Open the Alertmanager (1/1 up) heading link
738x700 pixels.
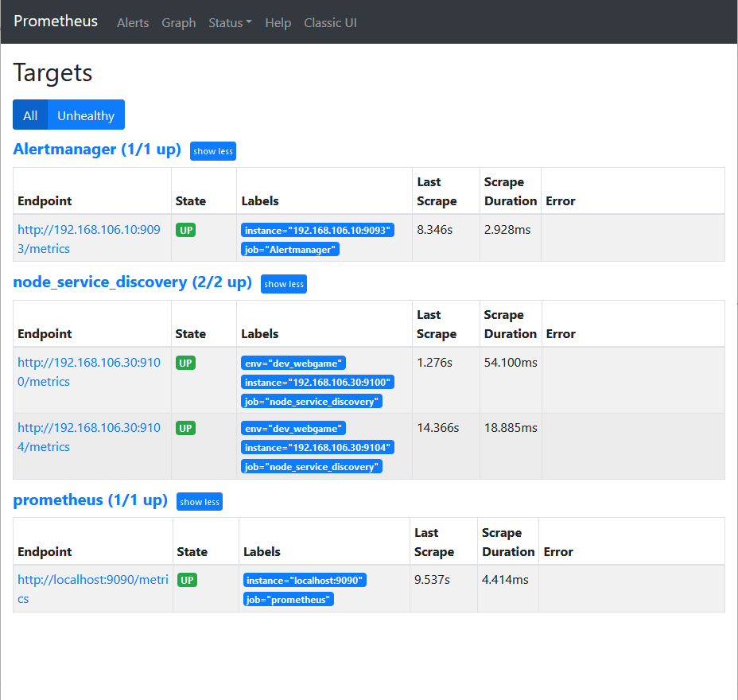pyautogui.click(x=97, y=150)
